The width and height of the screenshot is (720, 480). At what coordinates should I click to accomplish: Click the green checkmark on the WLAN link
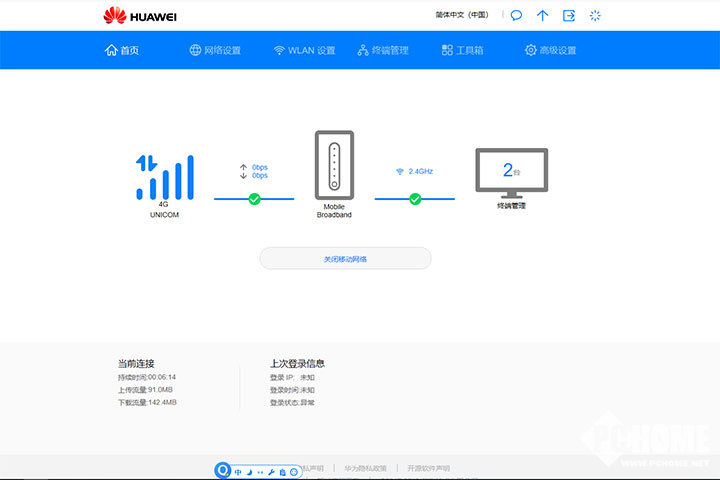tap(415, 199)
